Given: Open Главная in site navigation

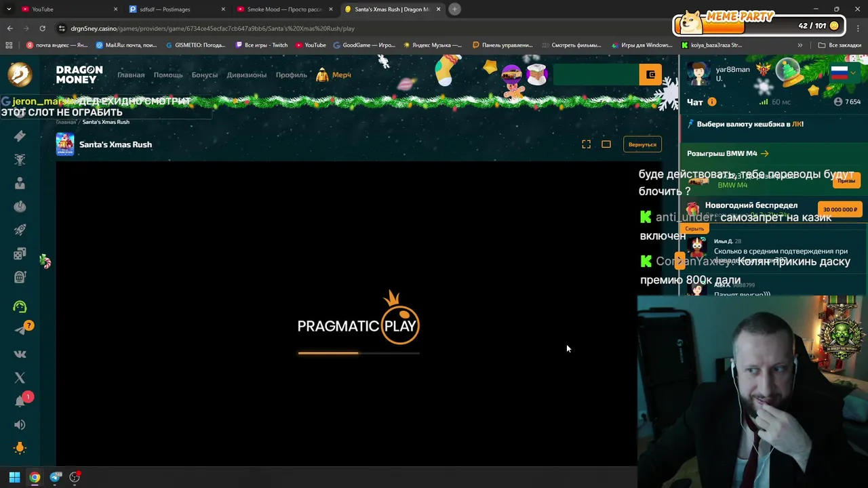Looking at the screenshot, I should pos(131,75).
